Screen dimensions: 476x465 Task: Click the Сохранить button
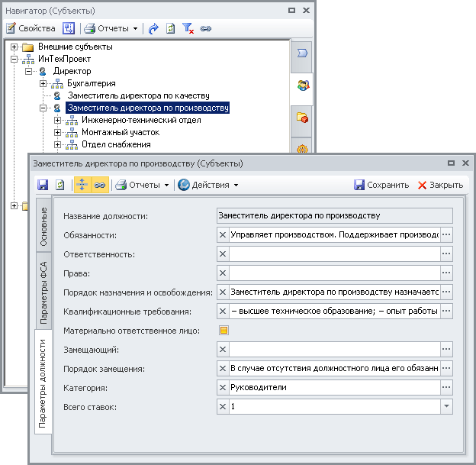pos(381,185)
